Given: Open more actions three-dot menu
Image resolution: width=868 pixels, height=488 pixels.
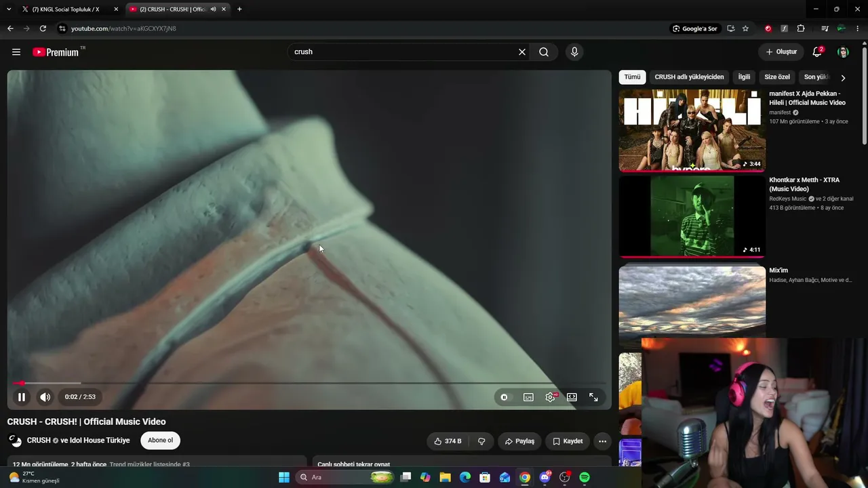Looking at the screenshot, I should 602,441.
